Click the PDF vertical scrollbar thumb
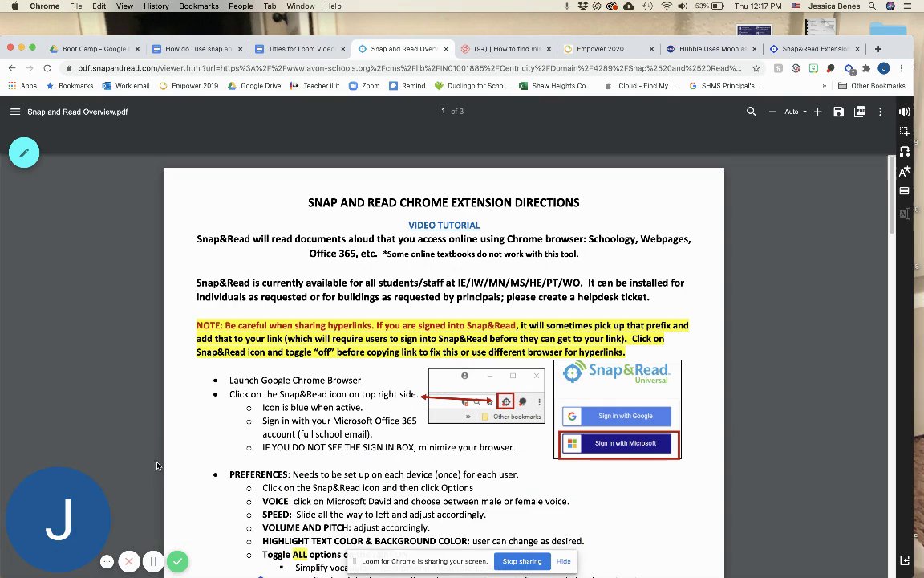Screen dimensions: 924x578 tap(891, 194)
